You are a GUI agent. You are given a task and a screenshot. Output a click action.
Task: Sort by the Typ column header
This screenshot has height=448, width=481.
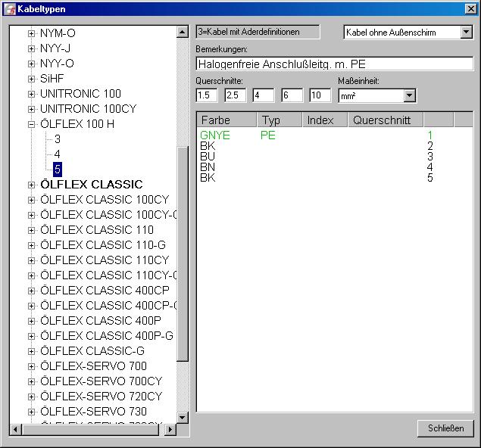[x=280, y=120]
